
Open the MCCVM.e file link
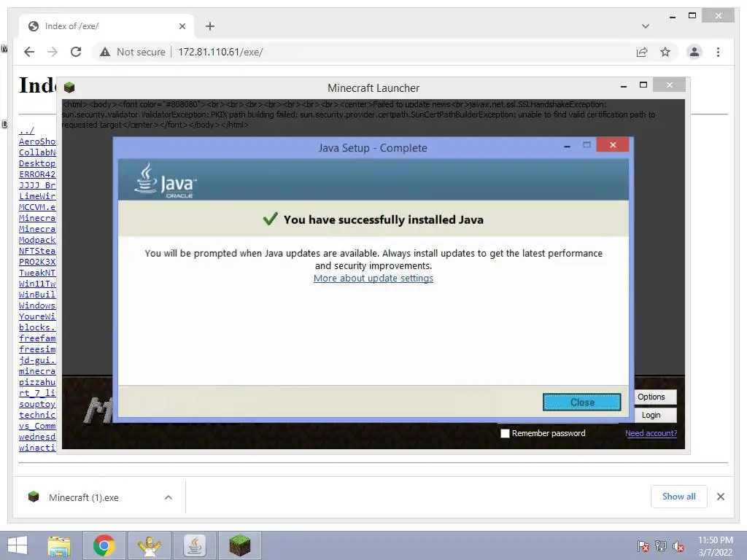pos(37,207)
